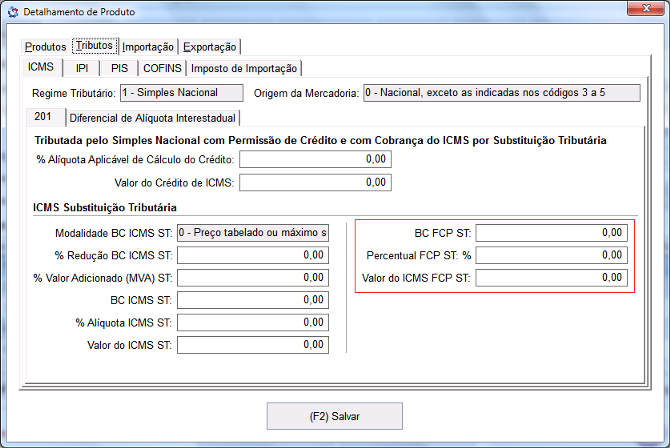Open the Imposto de Importação tab
This screenshot has width=670, height=448.
pyautogui.click(x=244, y=68)
